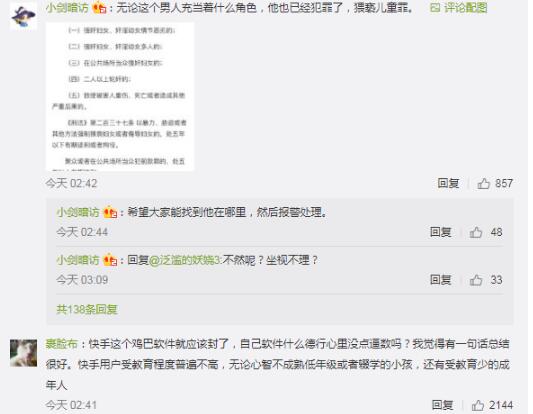Click 回复 on the 02:44 reply
Viewport: 533px width, 414px height.
click(x=441, y=232)
